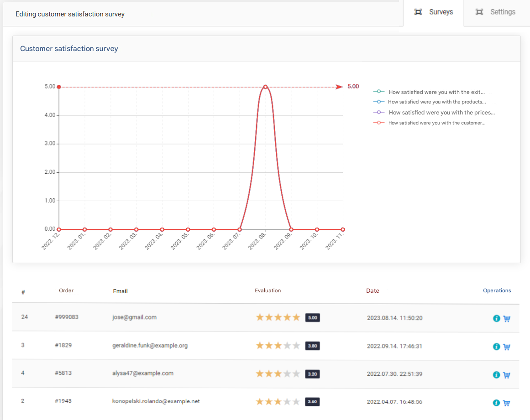Viewport: 530px width, 420px height.
Task: Switch to the Surveys tab
Action: point(434,12)
